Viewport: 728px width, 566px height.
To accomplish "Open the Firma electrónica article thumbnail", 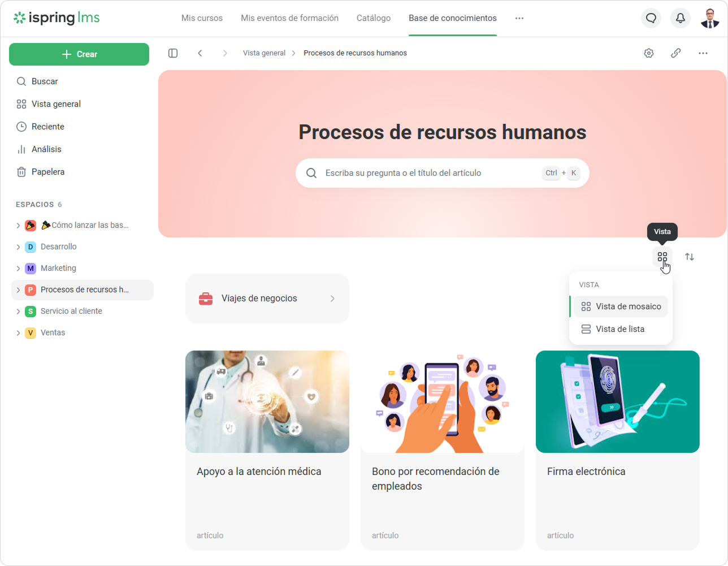I will pos(617,401).
